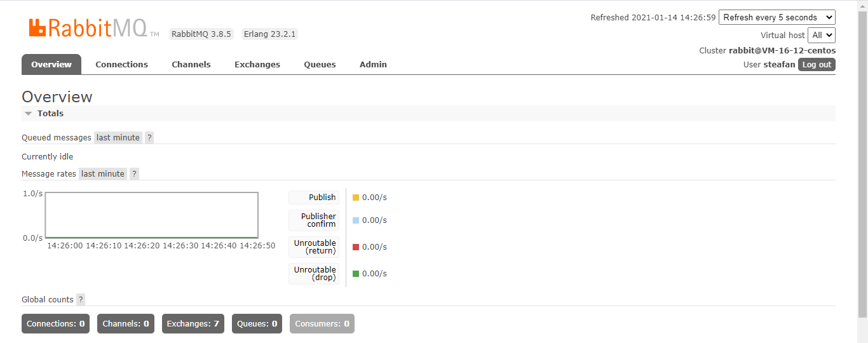The width and height of the screenshot is (868, 343).
Task: Open the Queued messages help question mark
Action: tap(149, 138)
